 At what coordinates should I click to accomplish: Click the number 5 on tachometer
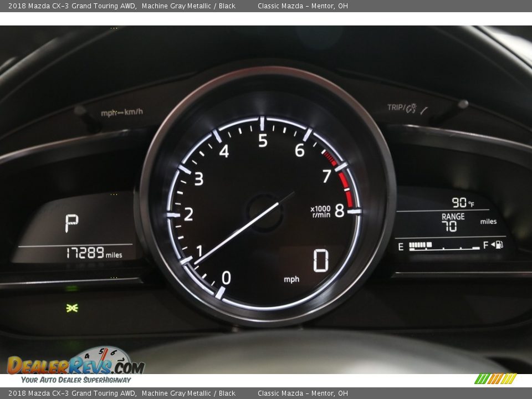tap(263, 141)
